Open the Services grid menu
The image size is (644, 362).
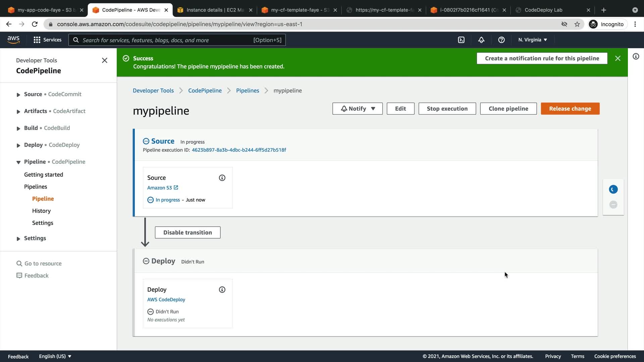coord(47,40)
